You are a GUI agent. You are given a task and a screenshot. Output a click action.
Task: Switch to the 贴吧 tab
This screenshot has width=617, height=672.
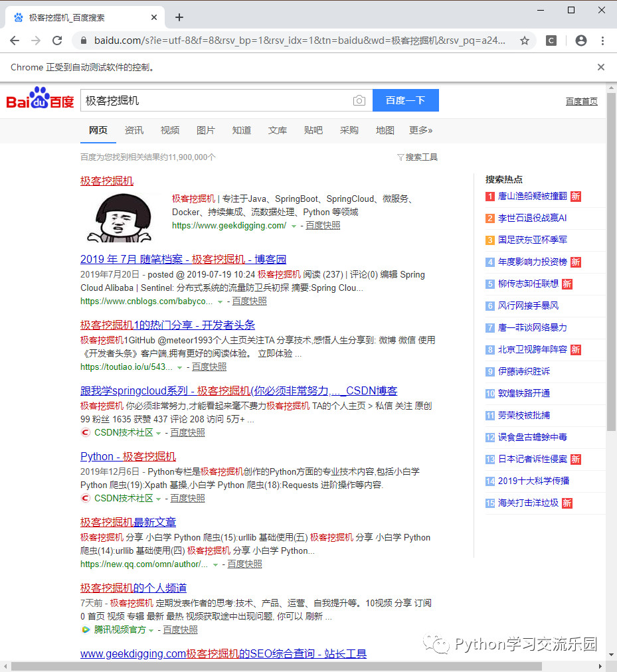pyautogui.click(x=313, y=130)
